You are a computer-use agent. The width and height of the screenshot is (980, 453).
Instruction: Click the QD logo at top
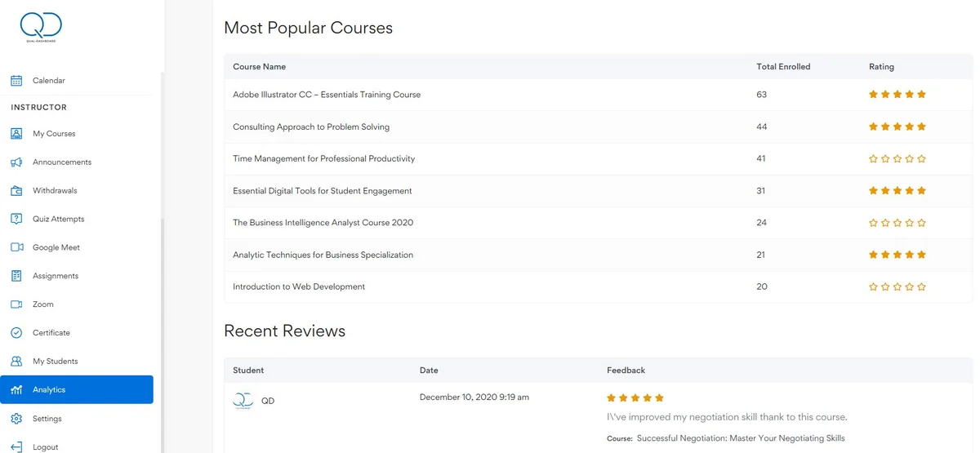[41, 28]
